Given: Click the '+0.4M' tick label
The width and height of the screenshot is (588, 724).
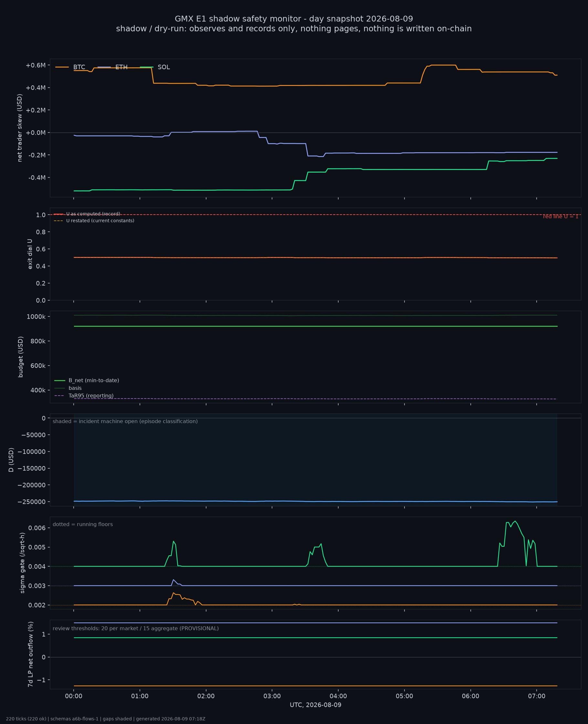Looking at the screenshot, I should click(x=36, y=88).
